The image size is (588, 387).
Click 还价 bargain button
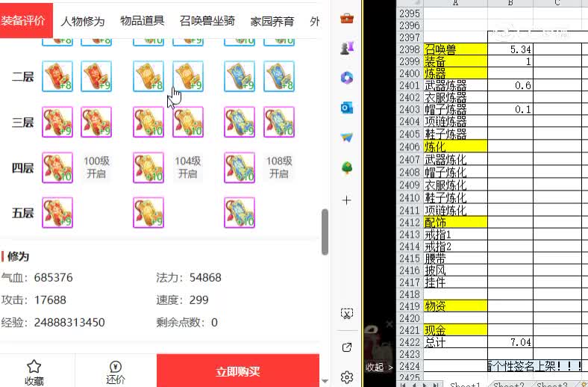(116, 372)
